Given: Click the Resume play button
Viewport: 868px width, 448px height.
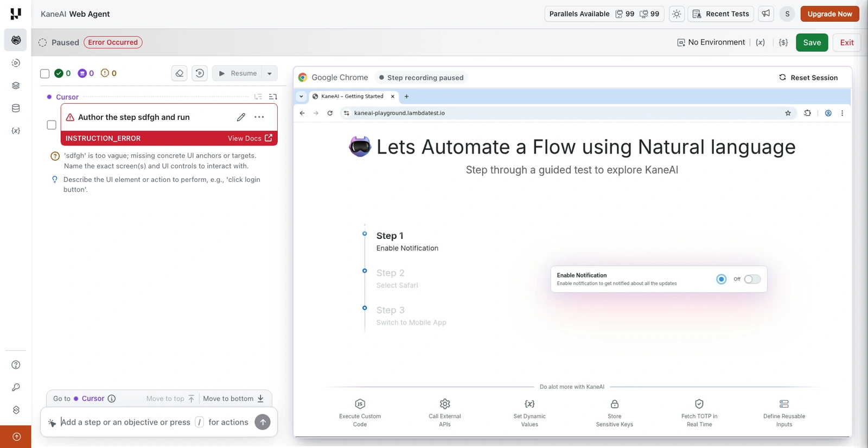Looking at the screenshot, I should [237, 73].
